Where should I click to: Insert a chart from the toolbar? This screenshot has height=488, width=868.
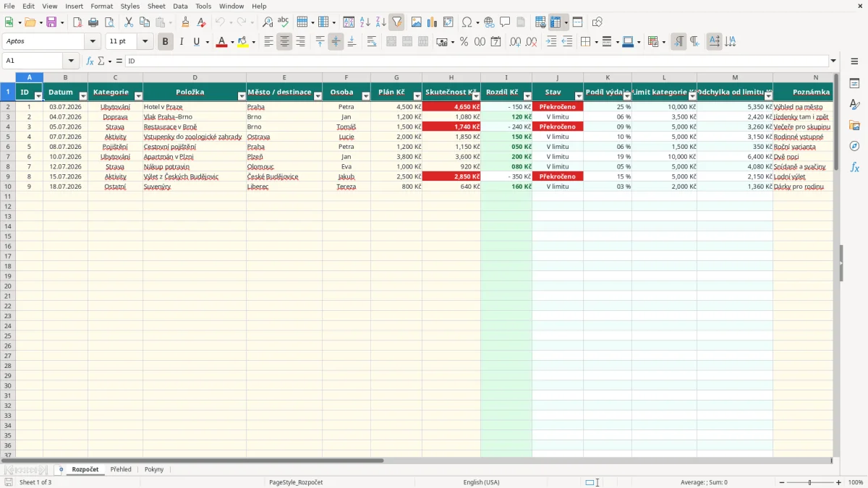[x=433, y=22]
